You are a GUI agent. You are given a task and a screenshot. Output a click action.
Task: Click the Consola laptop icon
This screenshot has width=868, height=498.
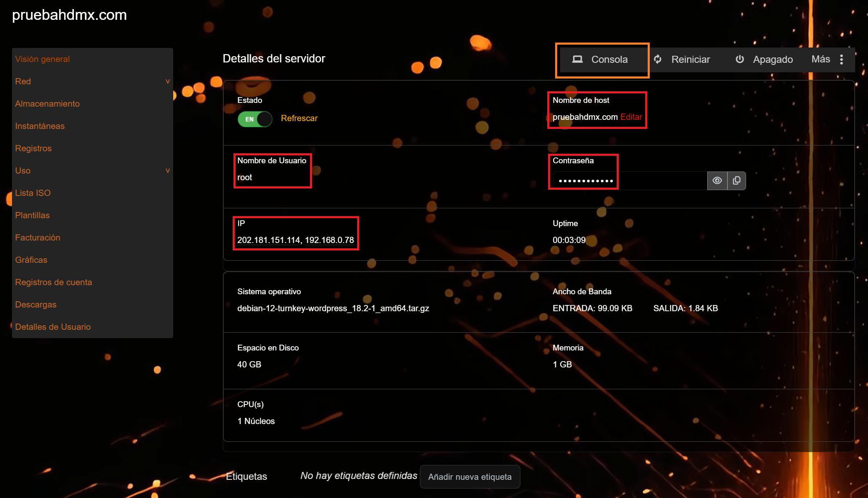coord(577,60)
